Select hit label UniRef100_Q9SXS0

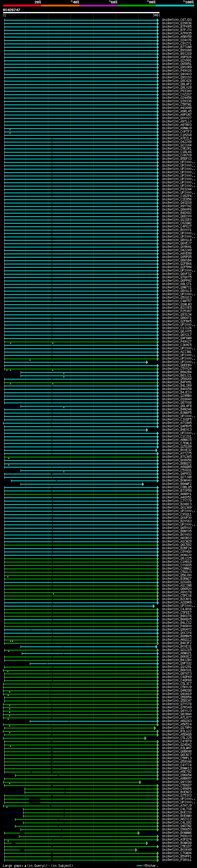click(177, 78)
